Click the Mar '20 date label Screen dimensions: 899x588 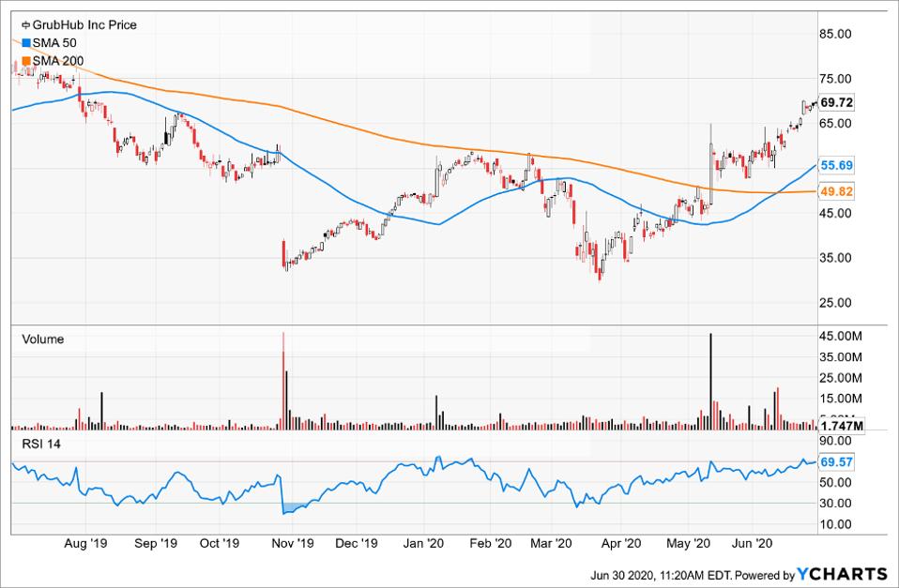(x=551, y=544)
